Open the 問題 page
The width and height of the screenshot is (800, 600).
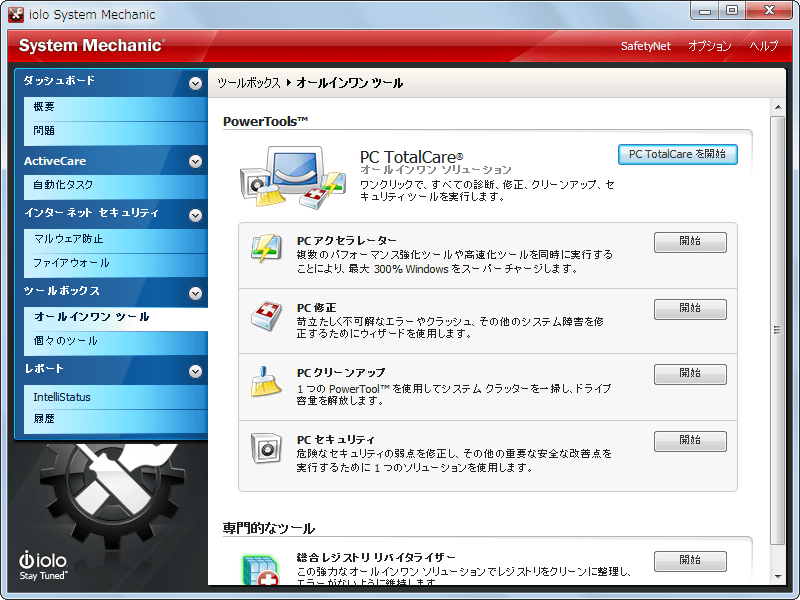point(115,132)
